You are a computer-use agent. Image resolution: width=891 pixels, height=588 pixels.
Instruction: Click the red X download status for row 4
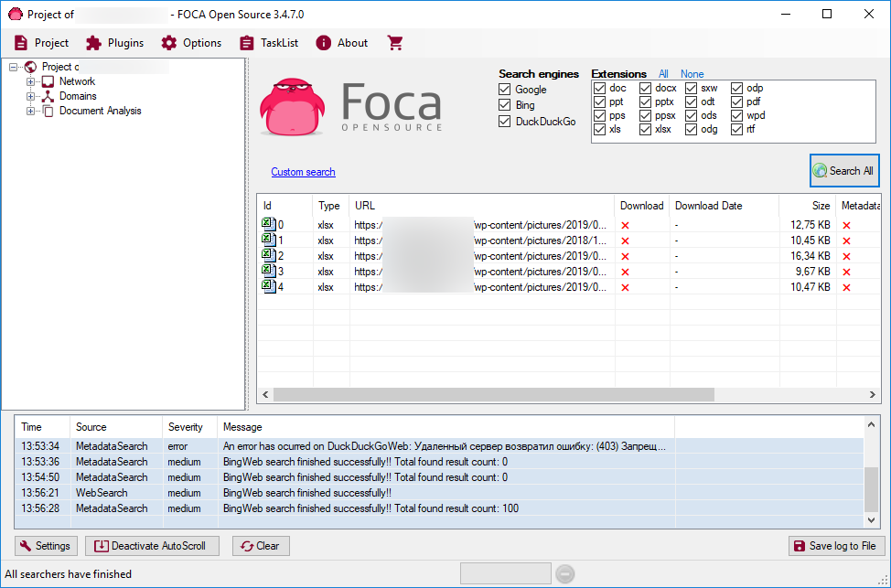pos(625,288)
